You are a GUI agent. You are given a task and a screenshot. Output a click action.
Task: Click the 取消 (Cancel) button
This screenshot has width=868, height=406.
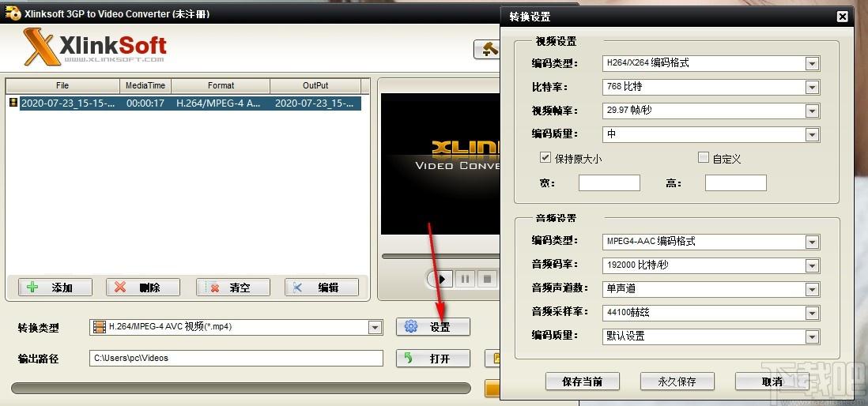772,381
